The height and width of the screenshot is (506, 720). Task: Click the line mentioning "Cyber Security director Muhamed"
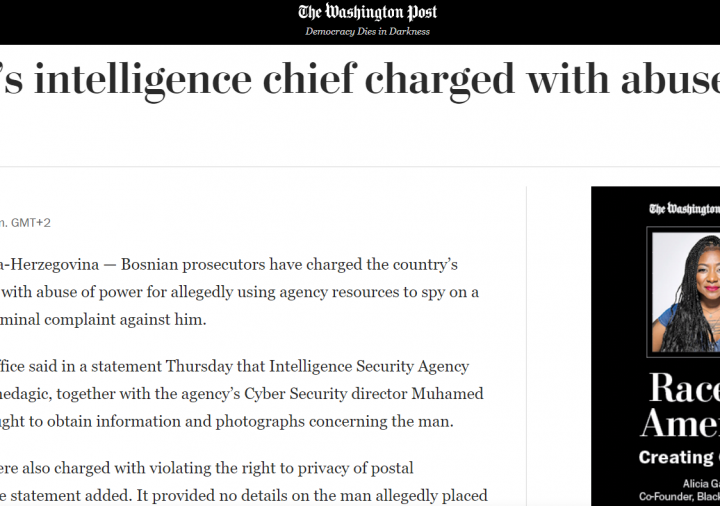coord(240,394)
